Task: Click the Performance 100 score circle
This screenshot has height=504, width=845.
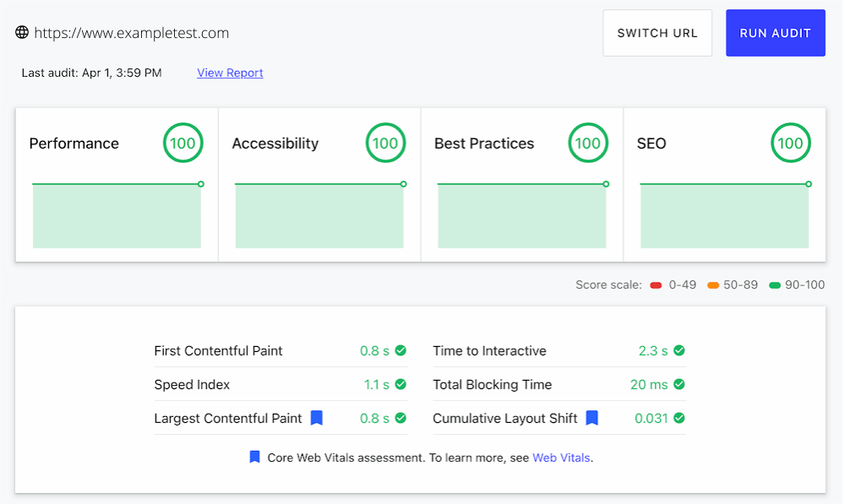Action: [183, 144]
